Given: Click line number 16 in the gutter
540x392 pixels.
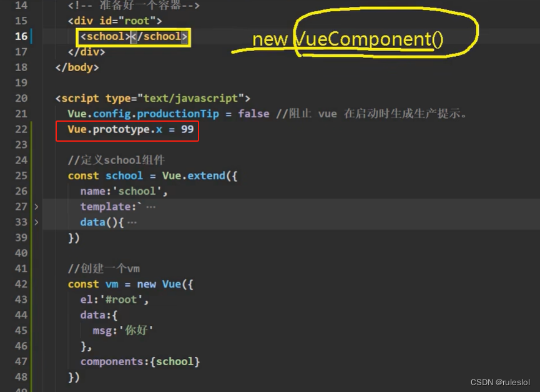Looking at the screenshot, I should point(21,36).
